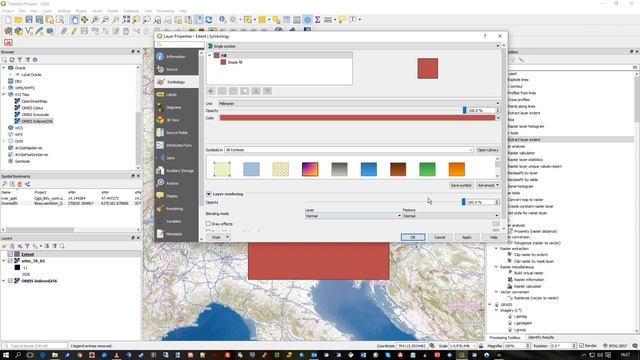Select the light blue fill symbol preset
The height and width of the screenshot is (360, 640).
click(x=251, y=169)
